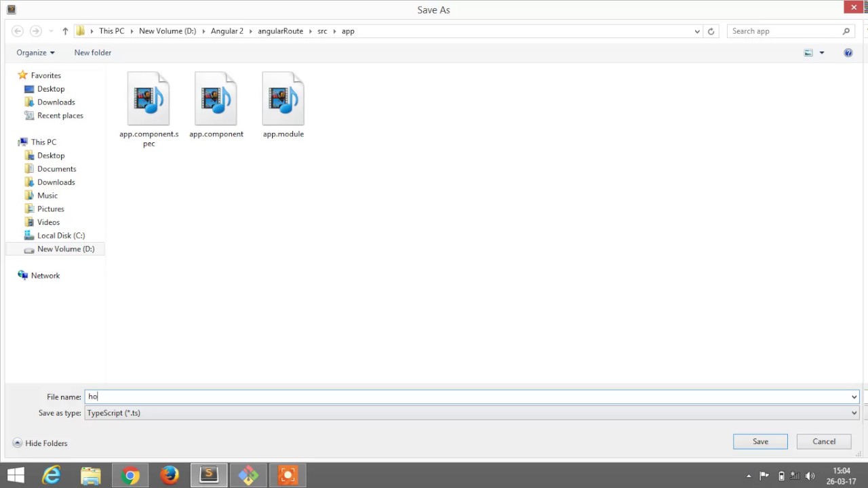The height and width of the screenshot is (488, 868).
Task: Launch Google Chrome from the taskbar
Action: click(x=130, y=476)
